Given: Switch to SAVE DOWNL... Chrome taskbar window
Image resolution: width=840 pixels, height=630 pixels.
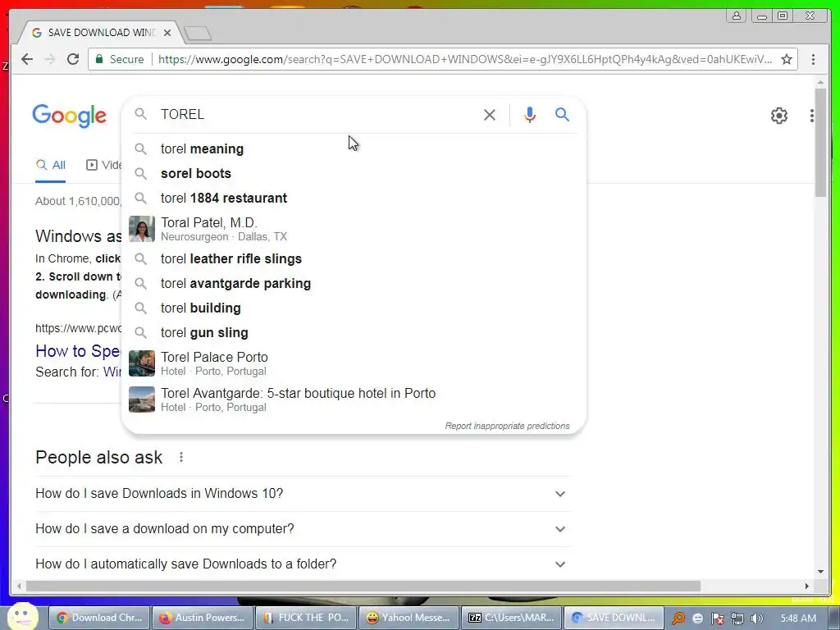Looking at the screenshot, I should [614, 618].
